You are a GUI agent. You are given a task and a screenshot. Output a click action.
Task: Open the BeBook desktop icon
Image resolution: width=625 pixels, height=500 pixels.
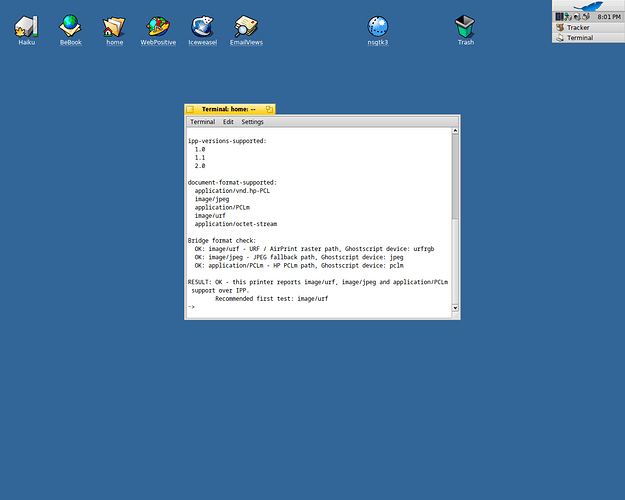point(71,30)
